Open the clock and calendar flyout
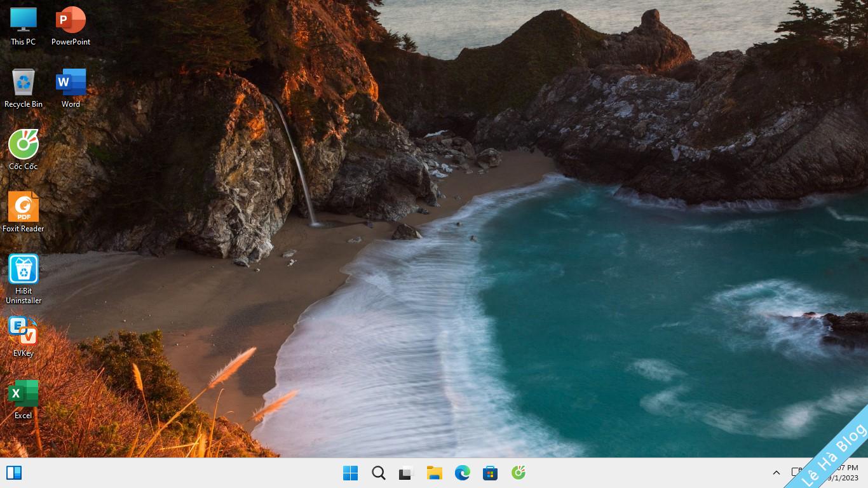 [x=840, y=473]
